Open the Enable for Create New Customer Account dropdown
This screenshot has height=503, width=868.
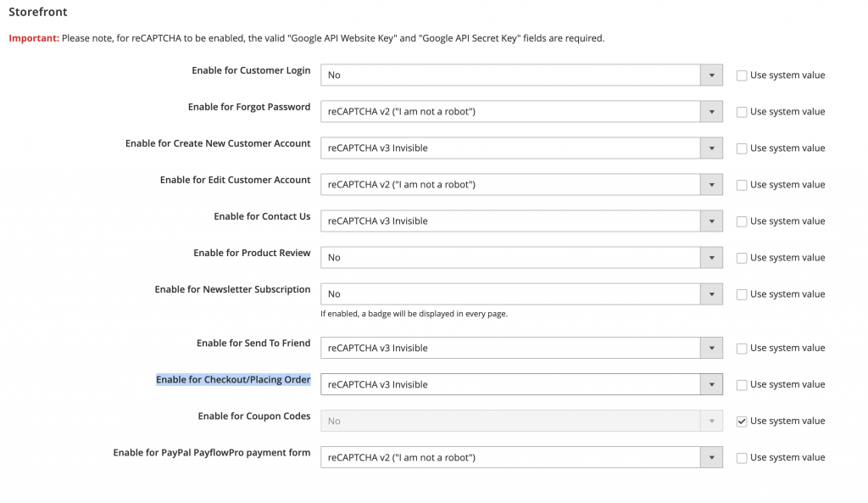(x=520, y=148)
